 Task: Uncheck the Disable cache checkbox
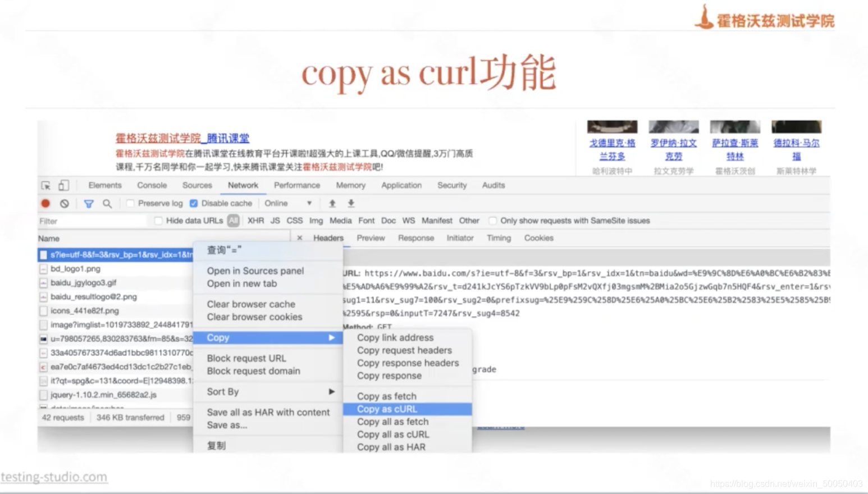click(194, 203)
